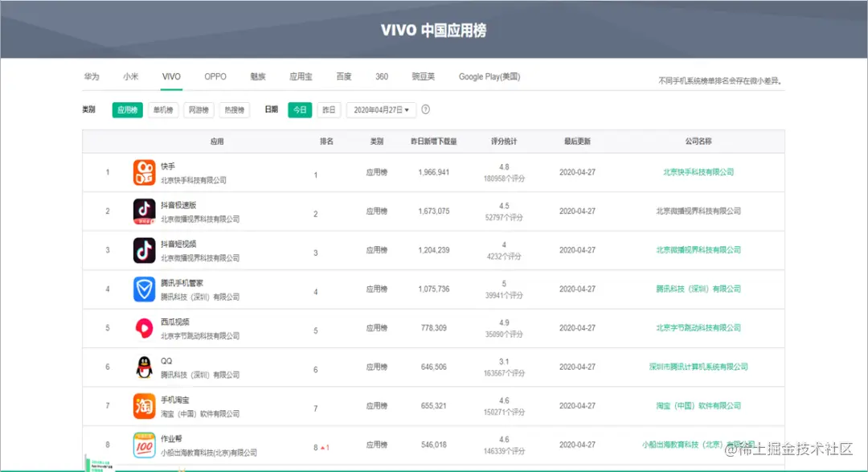Switch to the 百度 tab
The image size is (868, 472).
click(x=344, y=76)
